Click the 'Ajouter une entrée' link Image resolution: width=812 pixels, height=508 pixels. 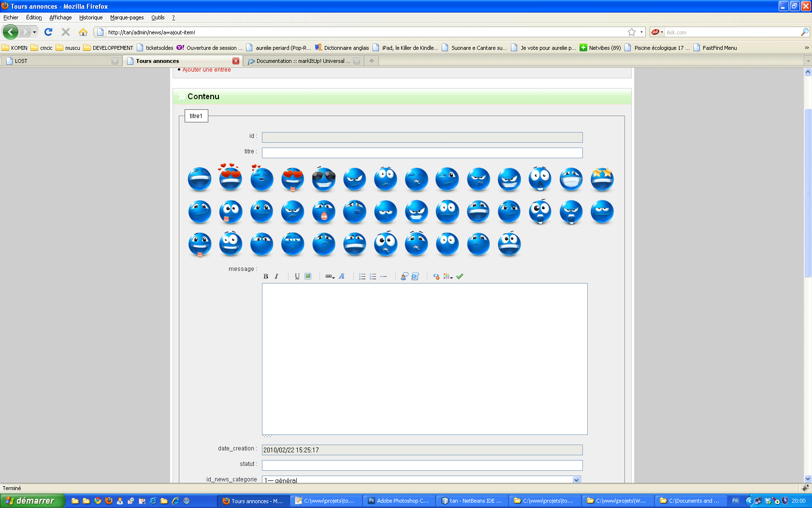point(207,70)
